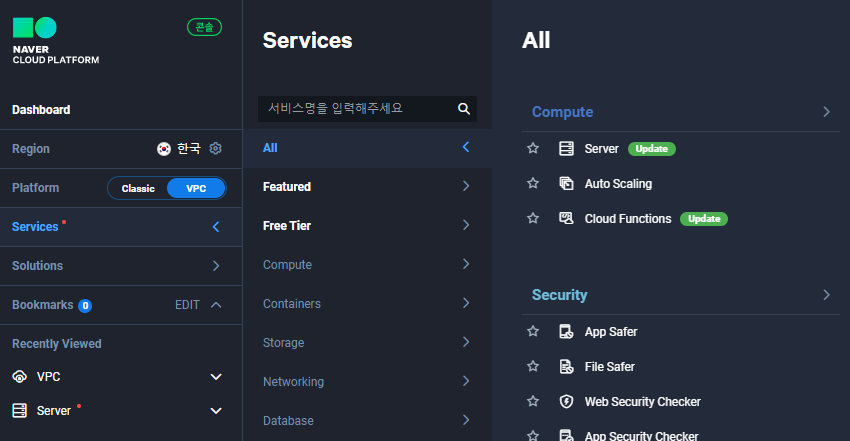Open the Web Security Checker link
The width and height of the screenshot is (850, 441).
coord(642,402)
